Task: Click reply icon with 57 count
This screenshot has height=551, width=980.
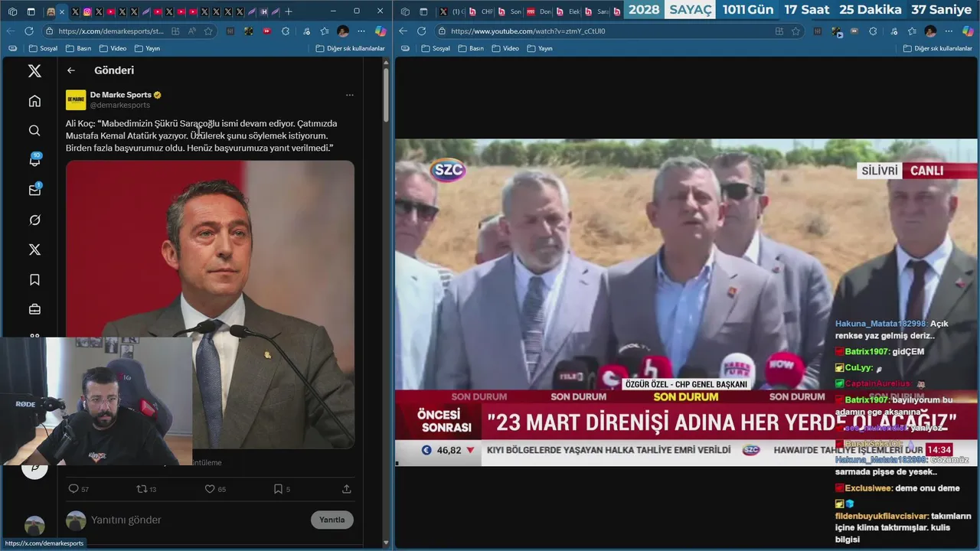Action: [x=73, y=489]
